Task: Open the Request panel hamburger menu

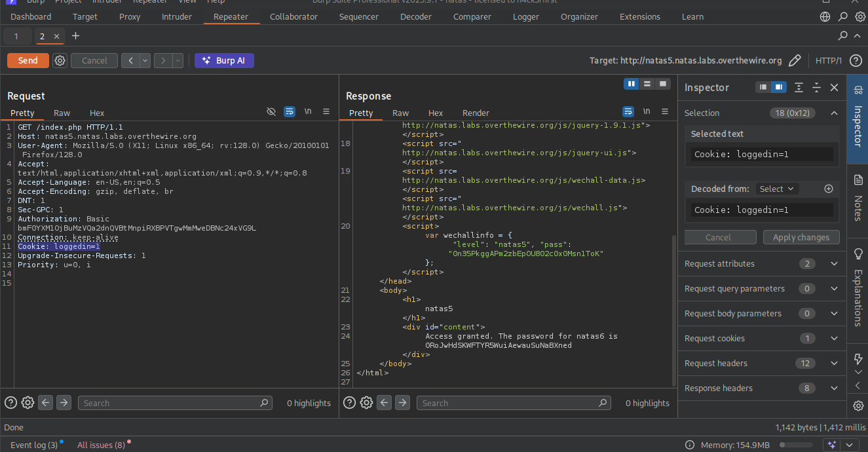Action: pyautogui.click(x=326, y=112)
